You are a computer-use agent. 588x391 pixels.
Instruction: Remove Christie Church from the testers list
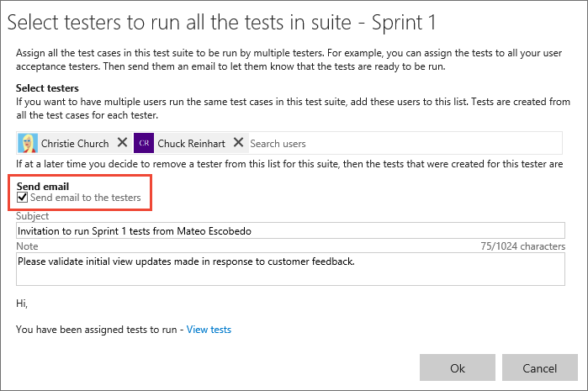click(122, 143)
